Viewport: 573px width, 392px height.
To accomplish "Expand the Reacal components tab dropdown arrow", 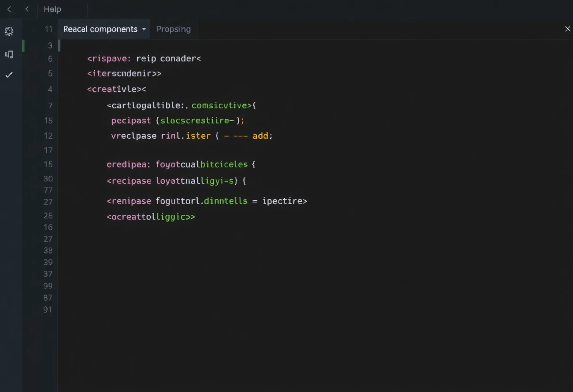I will (144, 29).
